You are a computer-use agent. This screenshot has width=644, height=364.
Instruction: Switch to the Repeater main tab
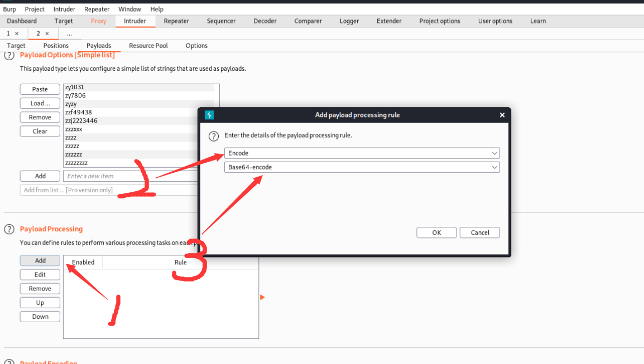tap(176, 21)
